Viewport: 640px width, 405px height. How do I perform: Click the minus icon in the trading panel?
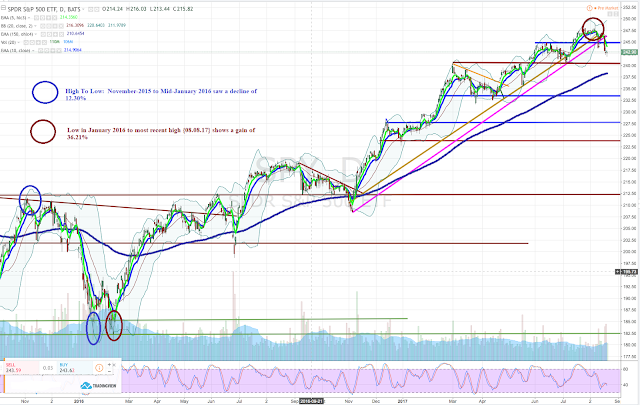pyautogui.click(x=109, y=372)
